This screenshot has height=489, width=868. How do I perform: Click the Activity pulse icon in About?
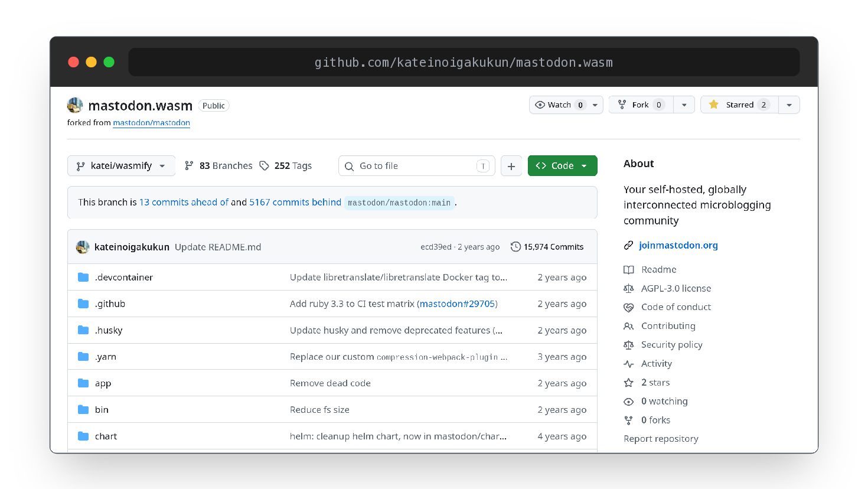click(629, 364)
